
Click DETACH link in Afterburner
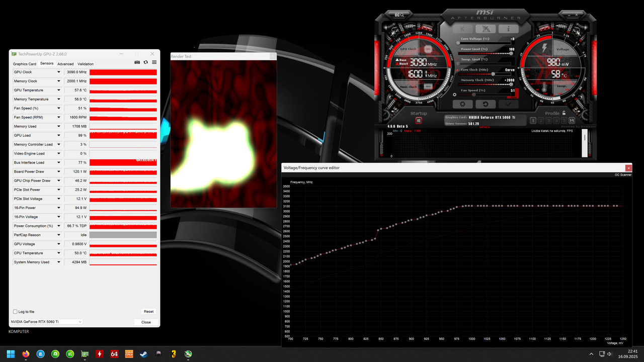485,128
